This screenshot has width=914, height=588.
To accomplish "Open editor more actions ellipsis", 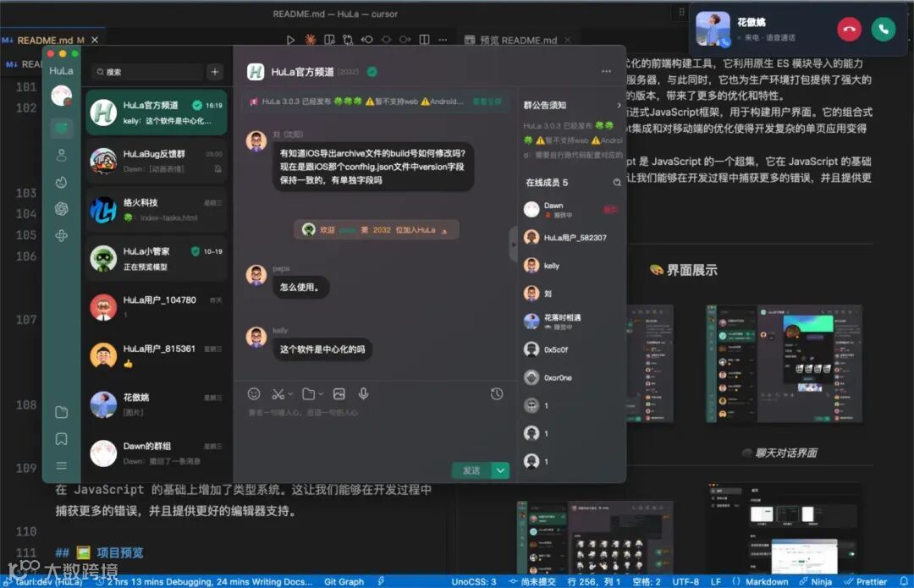I will pos(443,40).
